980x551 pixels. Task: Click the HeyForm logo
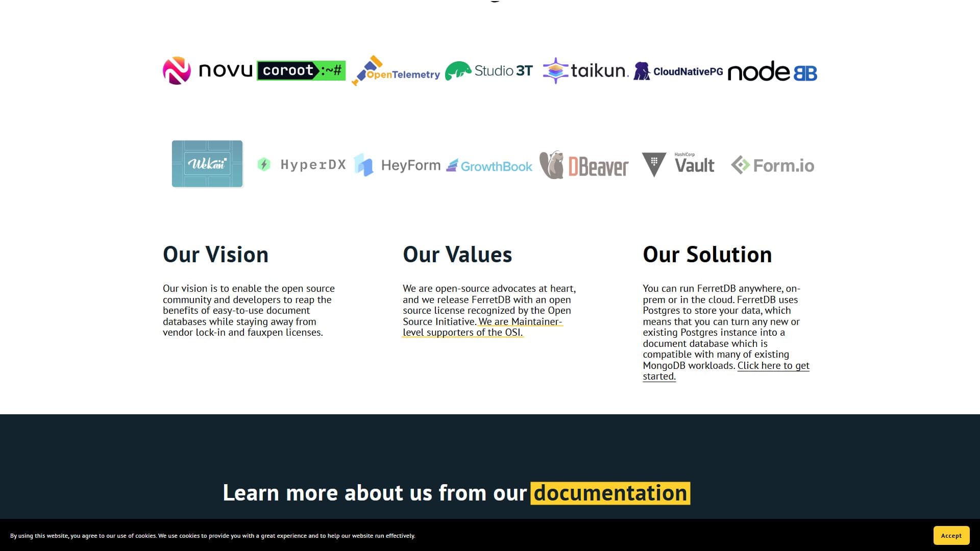[x=397, y=165]
